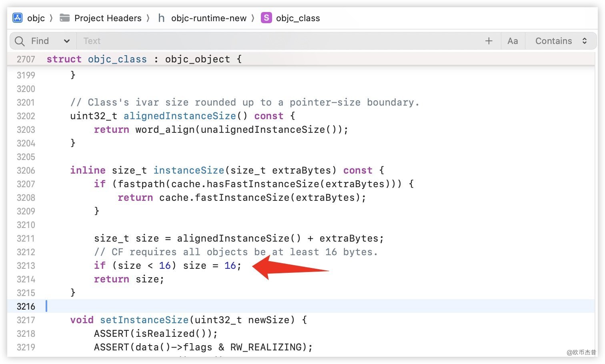The width and height of the screenshot is (605, 364).
Task: Click the Project Headers folder icon
Action: [64, 18]
